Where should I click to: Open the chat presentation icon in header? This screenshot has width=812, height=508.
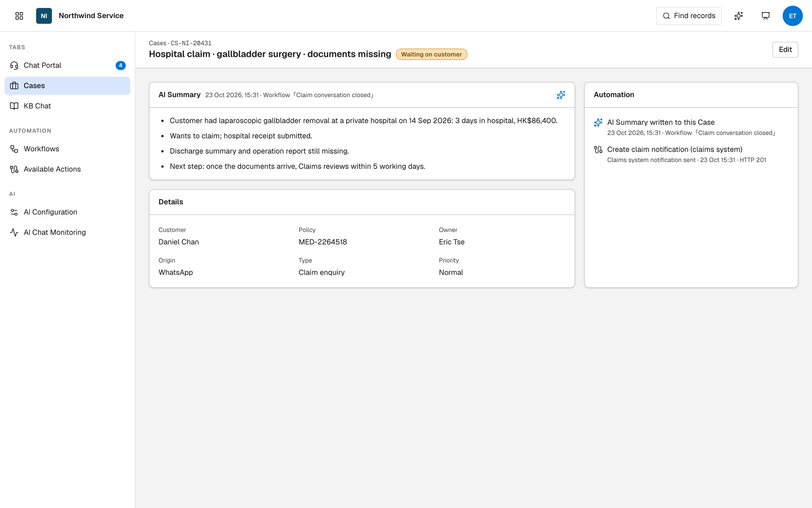click(x=765, y=16)
